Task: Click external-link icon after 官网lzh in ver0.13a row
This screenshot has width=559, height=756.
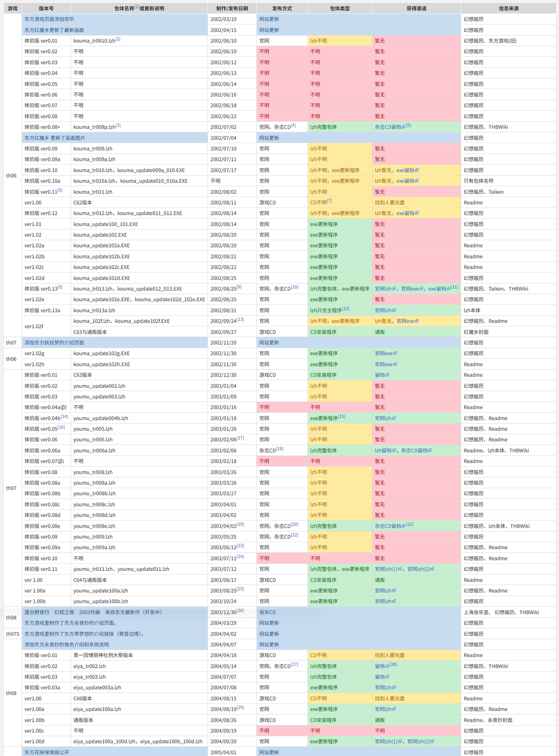Action: [x=394, y=310]
